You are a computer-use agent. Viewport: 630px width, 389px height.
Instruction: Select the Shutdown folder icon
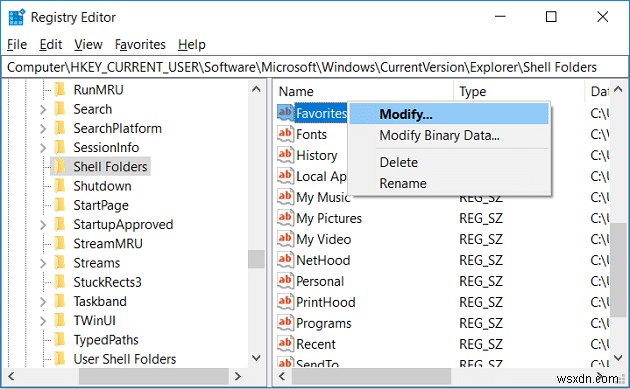(x=60, y=186)
